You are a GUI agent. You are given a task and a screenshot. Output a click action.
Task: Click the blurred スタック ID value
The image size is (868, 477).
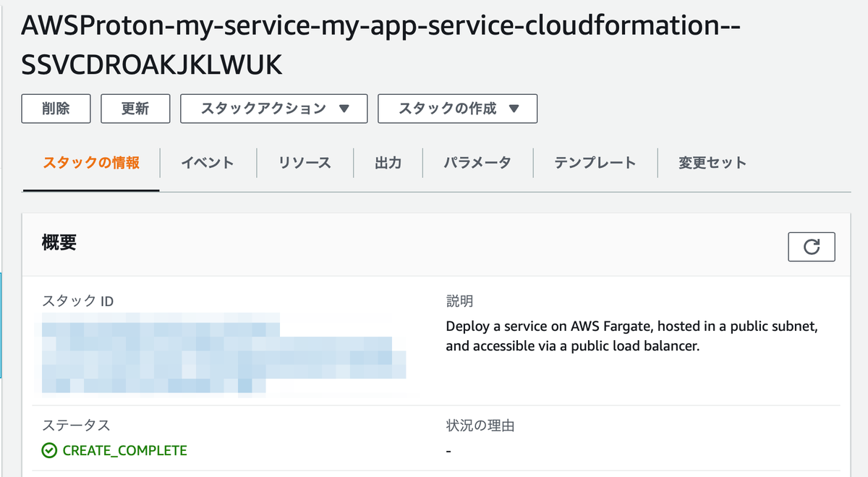tap(224, 354)
